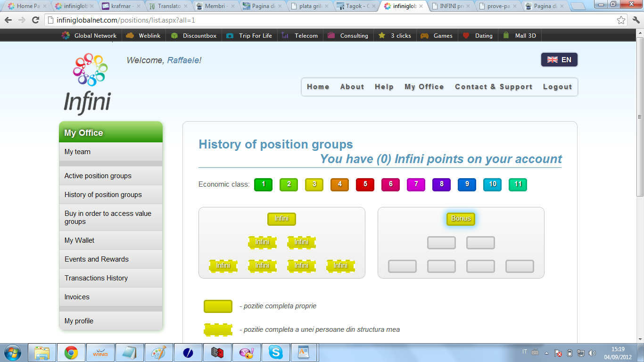This screenshot has width=644, height=362.
Task: Open the Global Network toolbar icon
Action: [66, 36]
